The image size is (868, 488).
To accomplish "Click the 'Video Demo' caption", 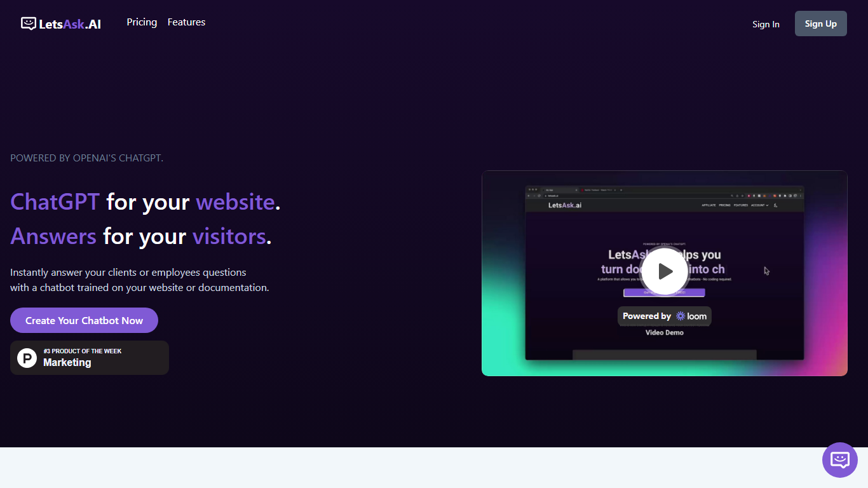I will (x=664, y=332).
